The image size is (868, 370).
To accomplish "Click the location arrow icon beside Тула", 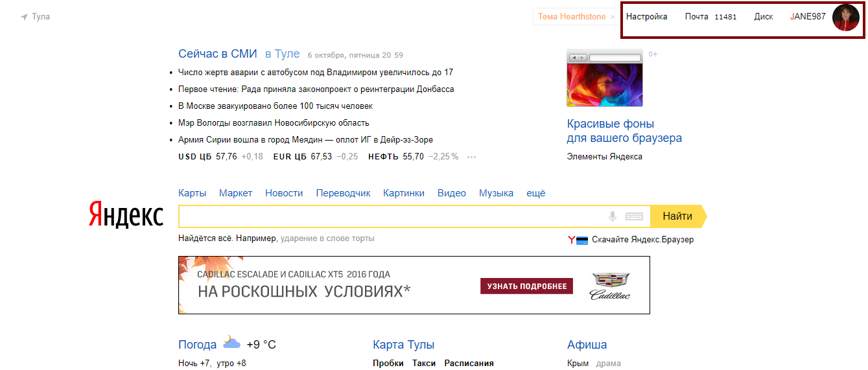I will [24, 17].
